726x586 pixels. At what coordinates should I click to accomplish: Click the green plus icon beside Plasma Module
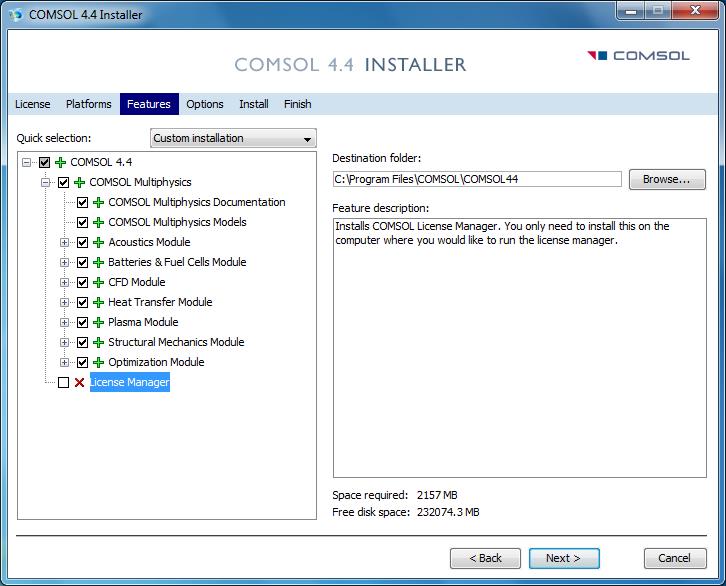click(98, 322)
